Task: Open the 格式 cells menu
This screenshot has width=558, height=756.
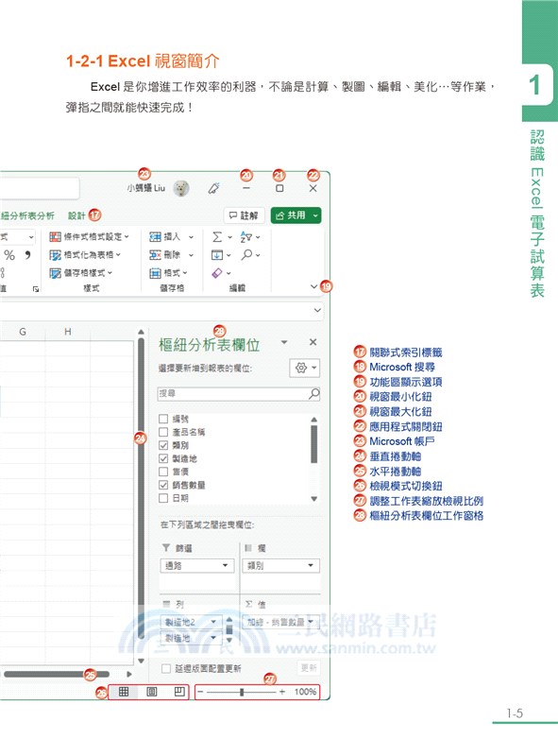Action: tap(168, 273)
